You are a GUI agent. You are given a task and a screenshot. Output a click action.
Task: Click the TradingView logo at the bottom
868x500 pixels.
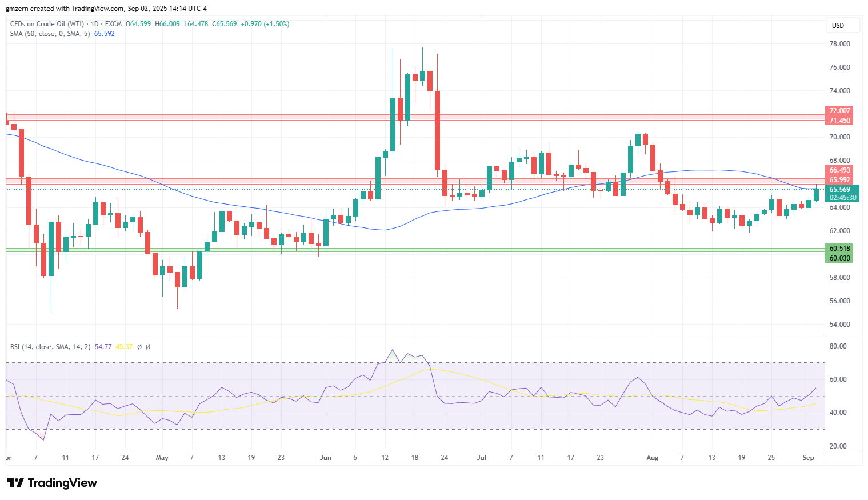[x=52, y=483]
